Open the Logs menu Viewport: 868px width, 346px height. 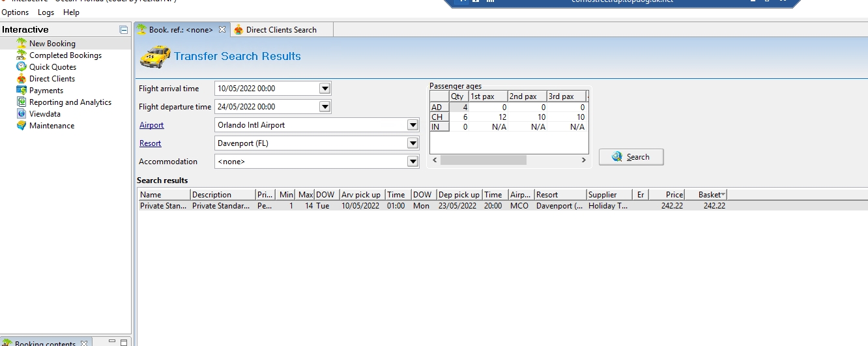[x=46, y=12]
